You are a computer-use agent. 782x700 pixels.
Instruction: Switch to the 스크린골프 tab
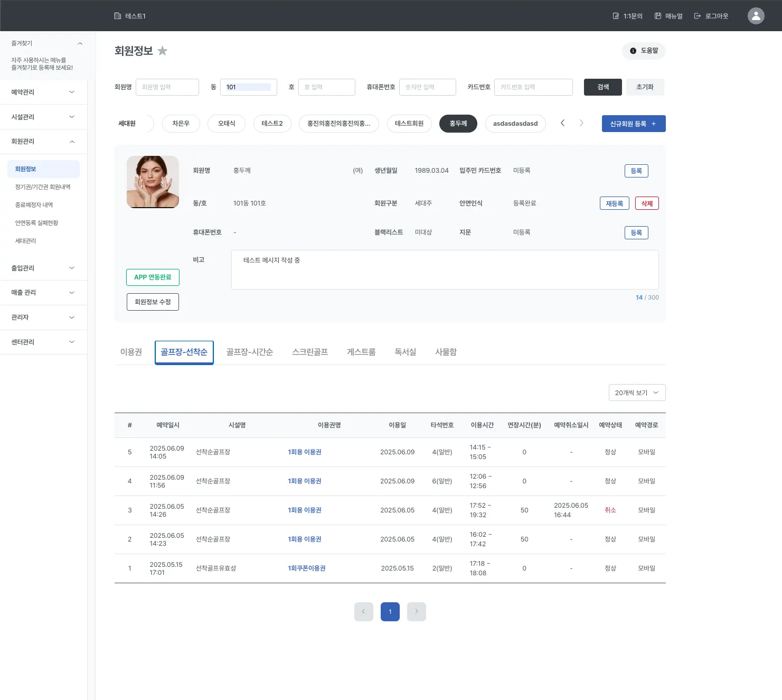(x=310, y=352)
